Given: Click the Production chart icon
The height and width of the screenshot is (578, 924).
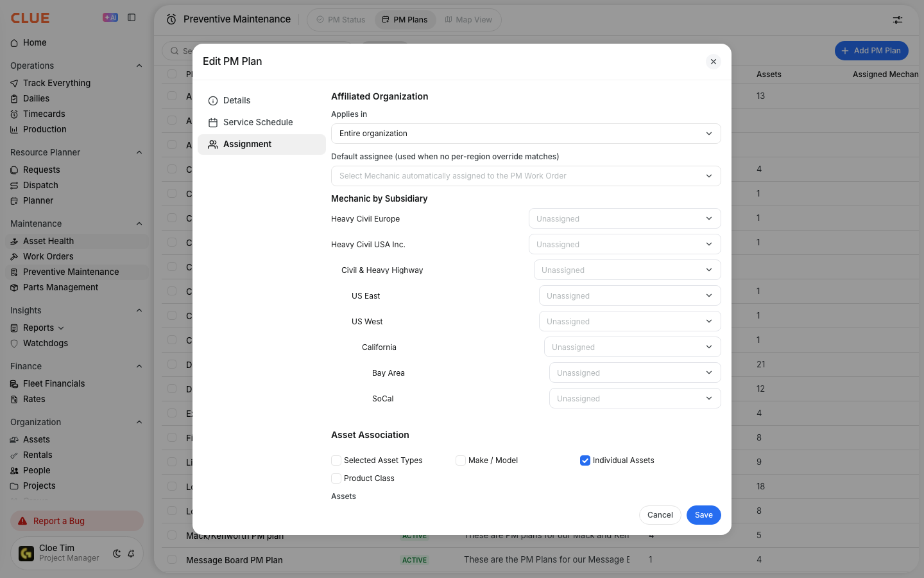Looking at the screenshot, I should [x=14, y=130].
